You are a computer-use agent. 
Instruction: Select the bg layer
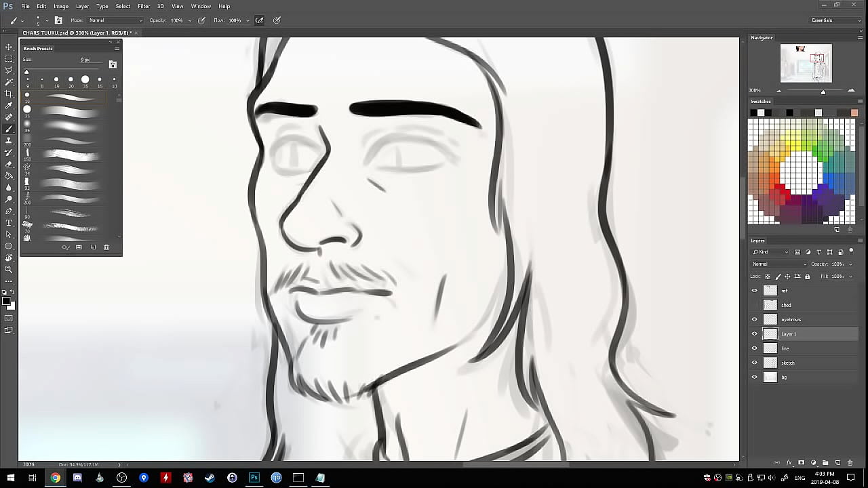click(800, 378)
